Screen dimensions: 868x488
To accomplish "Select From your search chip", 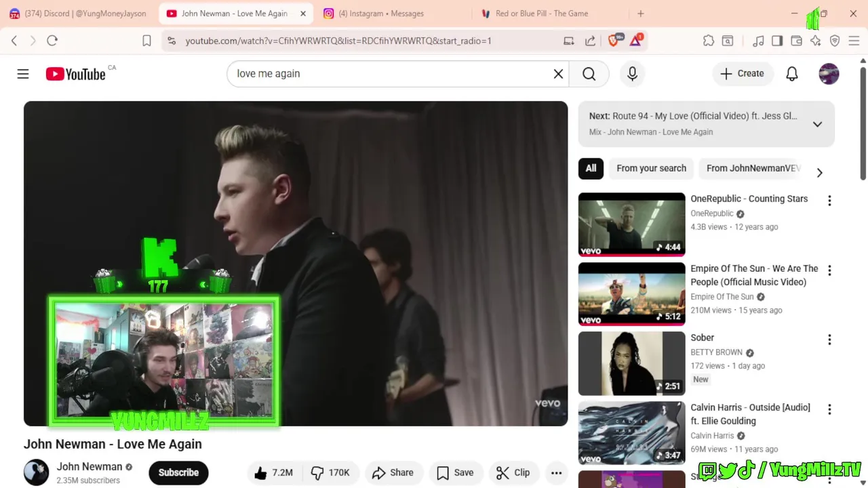I will 651,168.
